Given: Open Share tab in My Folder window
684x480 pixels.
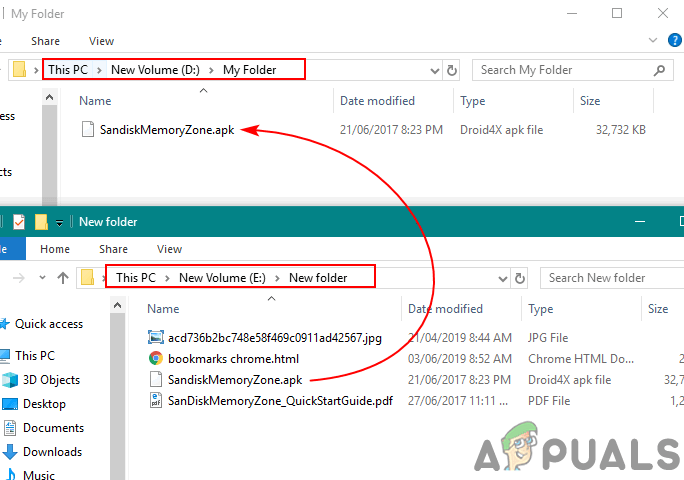Looking at the screenshot, I should [x=45, y=41].
